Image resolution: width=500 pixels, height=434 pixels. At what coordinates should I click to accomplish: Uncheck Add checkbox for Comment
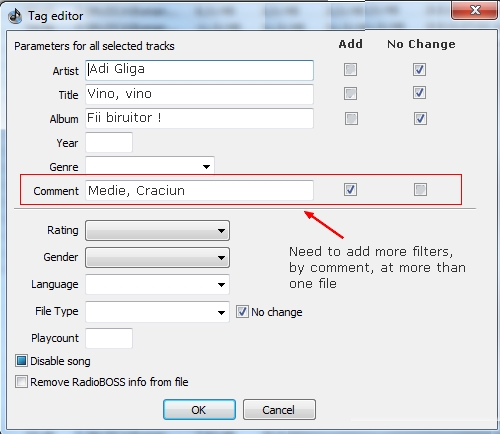[x=350, y=189]
